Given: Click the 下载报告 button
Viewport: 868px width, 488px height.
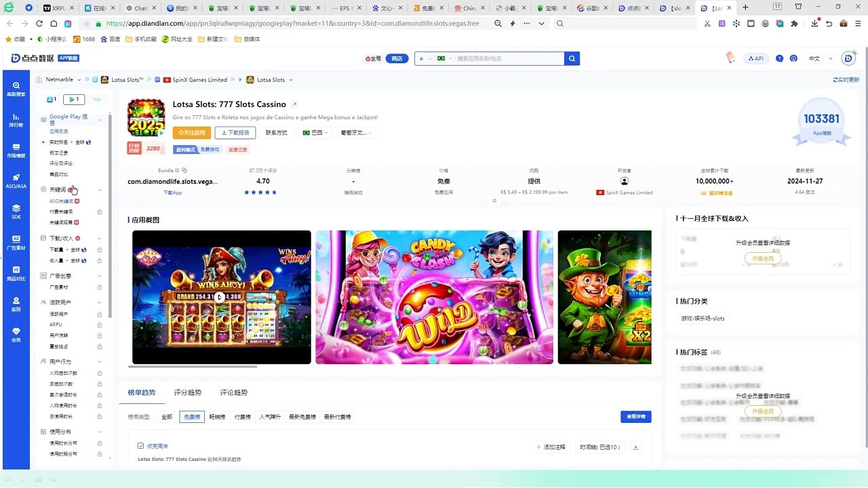Looking at the screenshot, I should [x=235, y=133].
